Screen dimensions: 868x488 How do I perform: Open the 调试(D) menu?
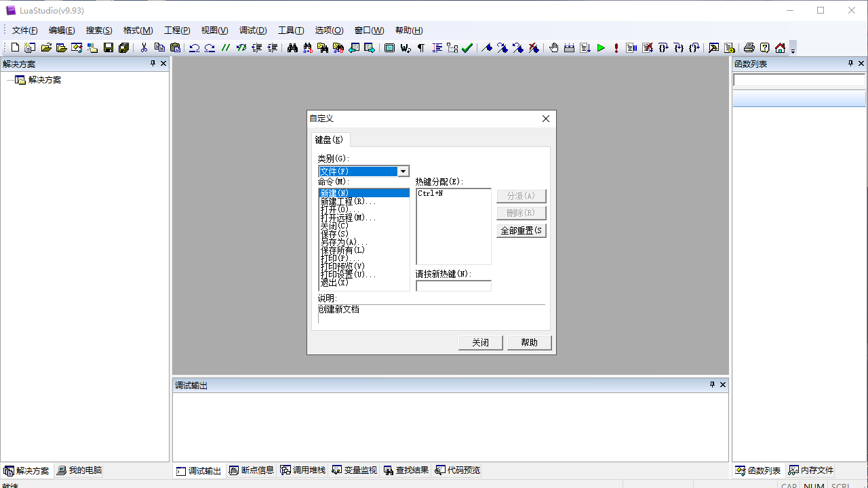252,30
